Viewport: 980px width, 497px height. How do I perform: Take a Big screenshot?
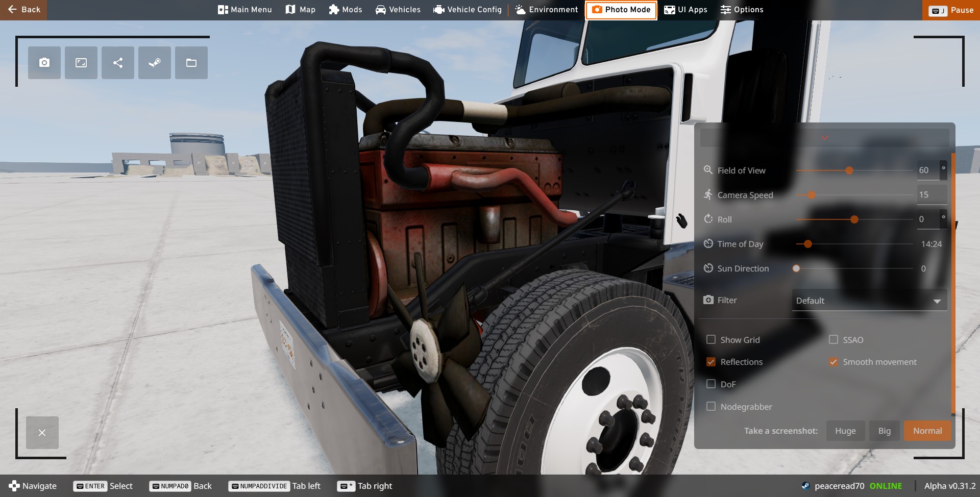tap(885, 431)
